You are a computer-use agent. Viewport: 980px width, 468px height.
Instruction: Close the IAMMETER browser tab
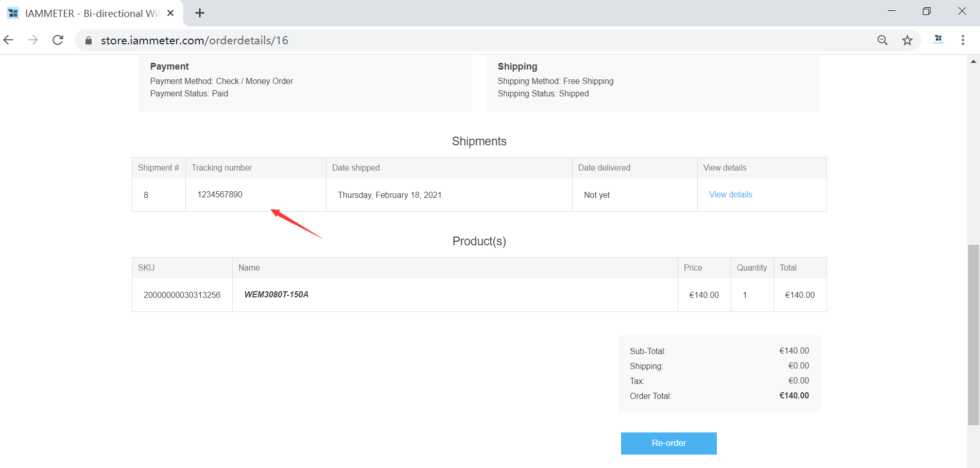click(170, 13)
